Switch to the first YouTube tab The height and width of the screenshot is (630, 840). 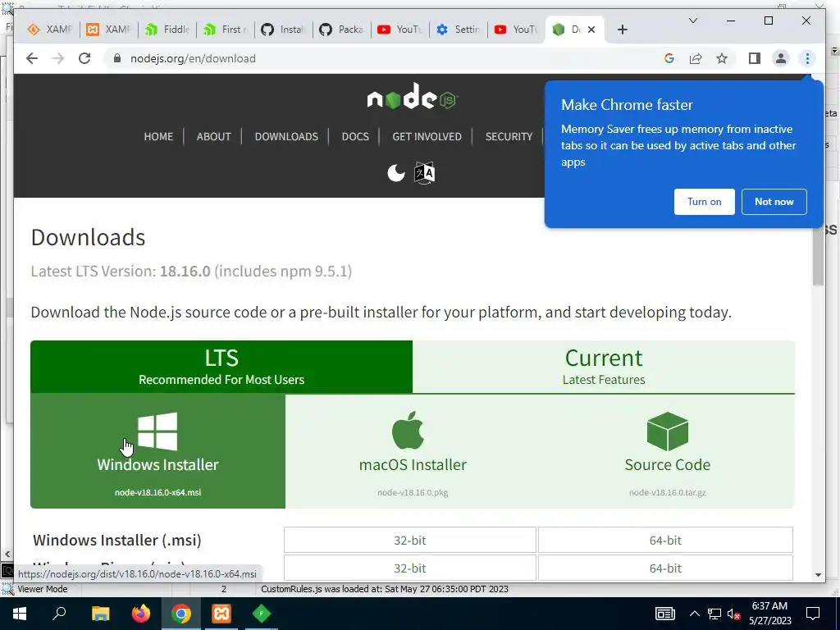(400, 30)
